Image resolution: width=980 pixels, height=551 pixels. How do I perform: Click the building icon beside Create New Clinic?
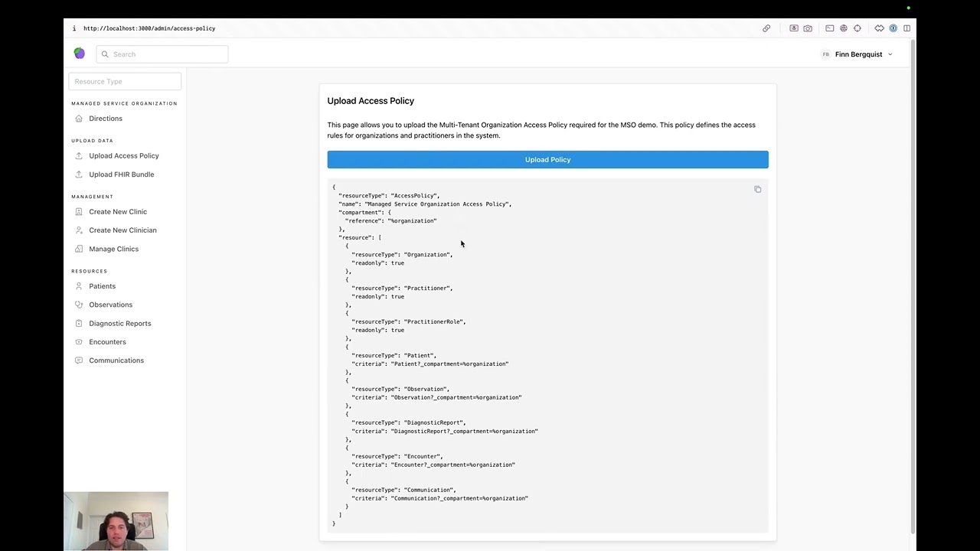pyautogui.click(x=79, y=211)
